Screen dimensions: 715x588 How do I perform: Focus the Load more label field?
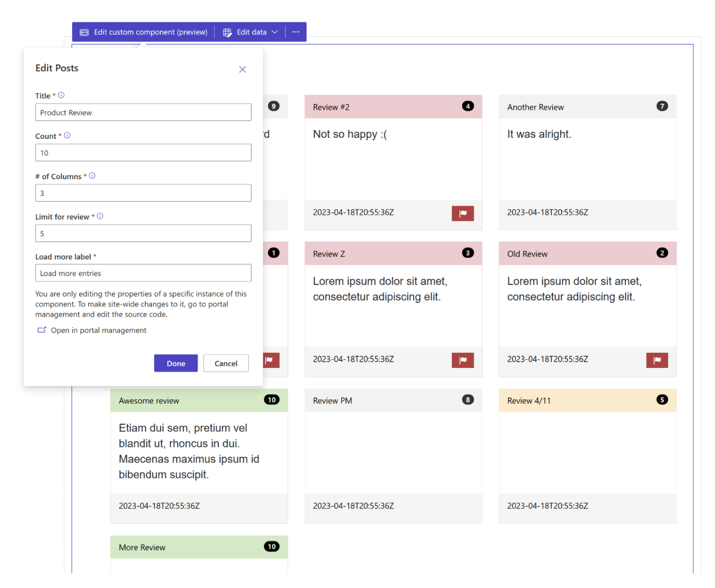point(143,273)
